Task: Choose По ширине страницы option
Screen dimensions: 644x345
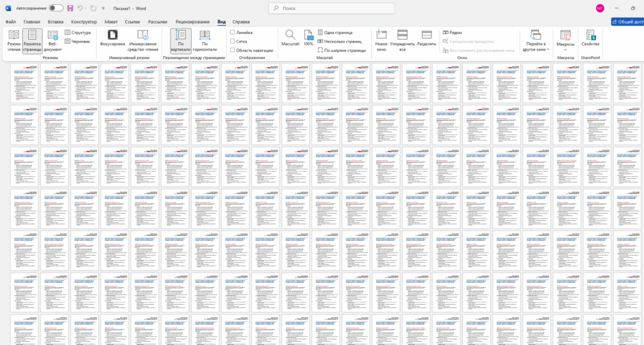Action: [x=341, y=50]
